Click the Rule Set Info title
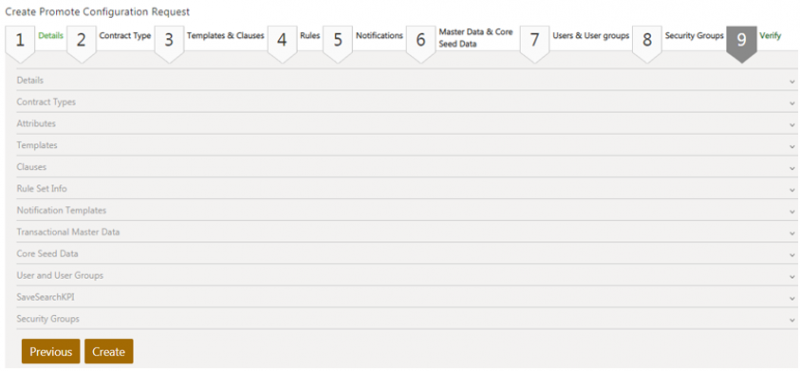Viewport: 800px width, 371px height. pyautogui.click(x=42, y=189)
